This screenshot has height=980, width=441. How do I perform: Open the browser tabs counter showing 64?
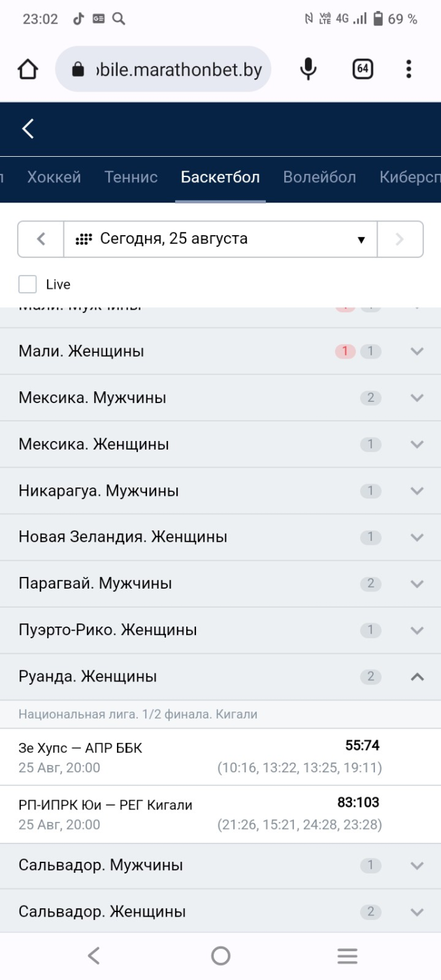click(363, 69)
